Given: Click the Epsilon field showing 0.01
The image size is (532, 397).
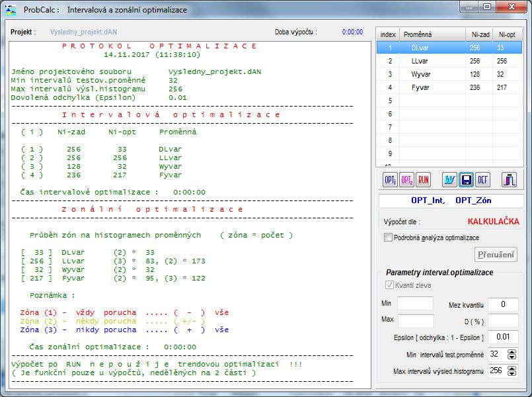Looking at the screenshot, I should tap(503, 337).
